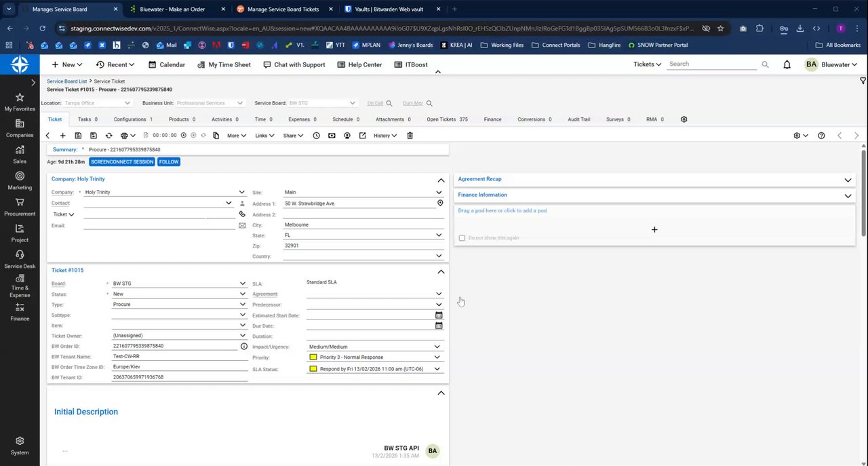The image size is (868, 466).
Task: Open Finance module in sidebar
Action: [20, 313]
